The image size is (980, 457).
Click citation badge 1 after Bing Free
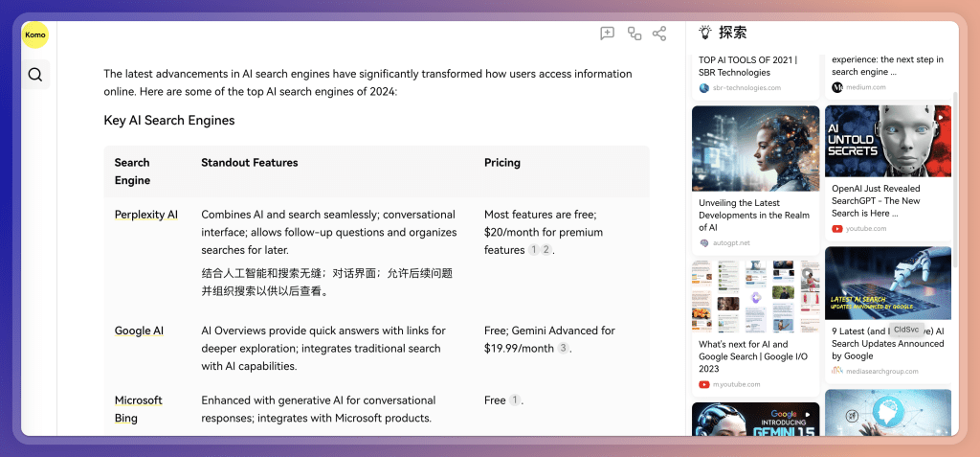tap(515, 400)
